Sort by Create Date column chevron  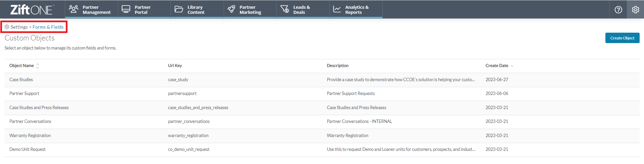(x=512, y=66)
